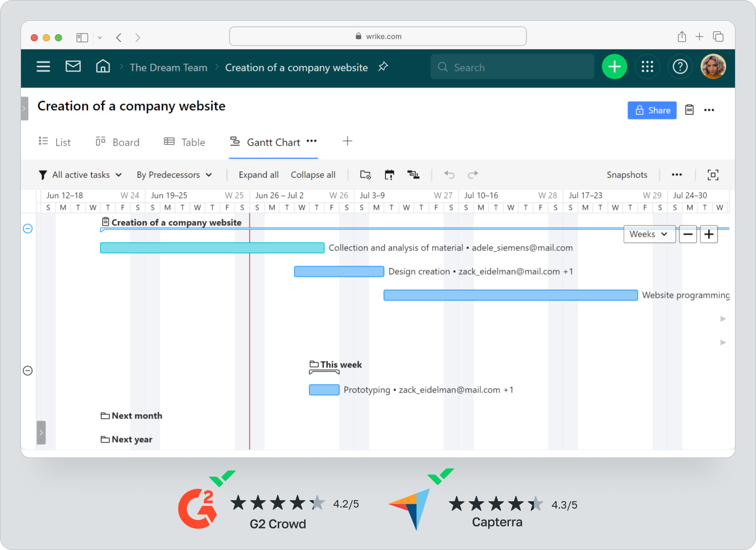Click the Share button

[x=652, y=110]
